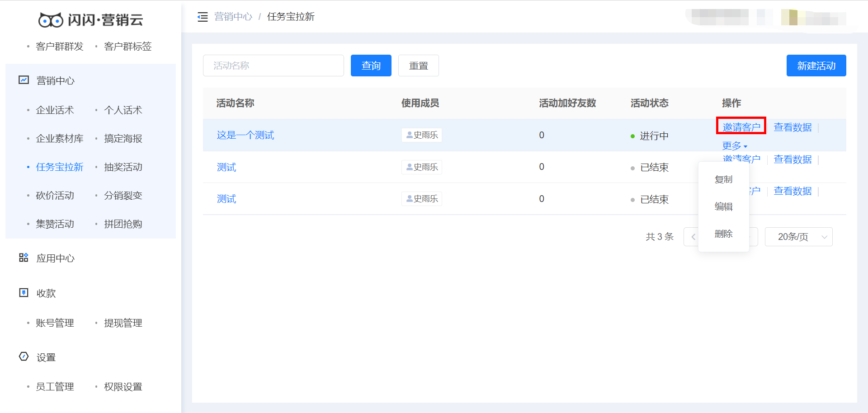The height and width of the screenshot is (413, 868).
Task: Open the activity named 这是一个测试
Action: [245, 135]
